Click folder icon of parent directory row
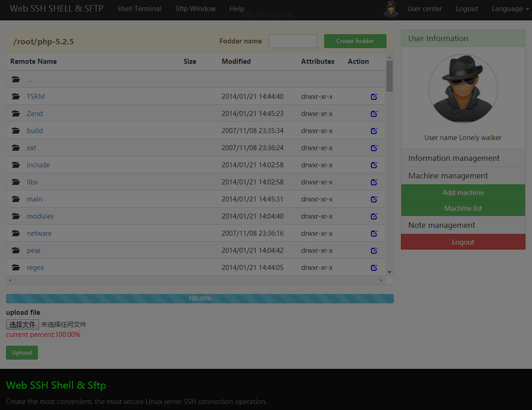The image size is (532, 410). pyautogui.click(x=16, y=80)
